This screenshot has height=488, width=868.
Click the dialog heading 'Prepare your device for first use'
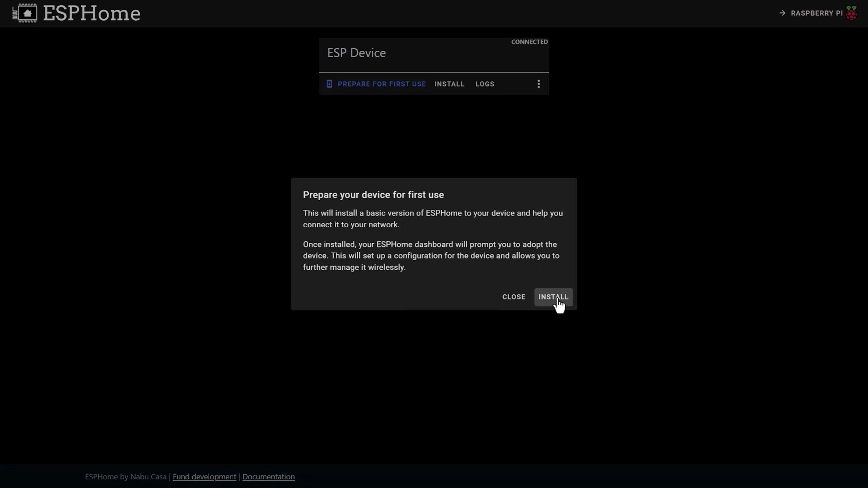pos(373,195)
